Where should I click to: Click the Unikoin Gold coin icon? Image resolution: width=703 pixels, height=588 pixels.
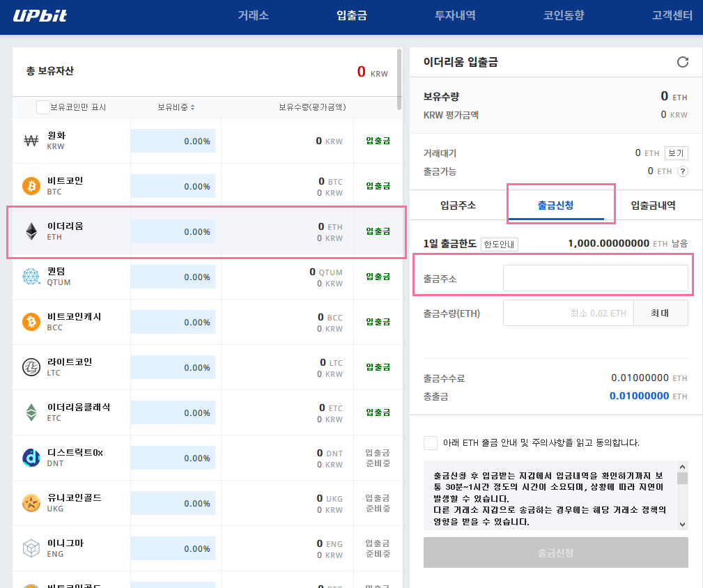click(31, 503)
